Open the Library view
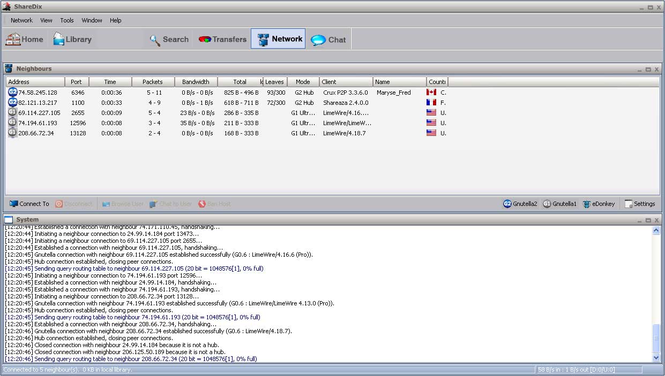Viewport: 665px width, 376px height. click(x=72, y=39)
